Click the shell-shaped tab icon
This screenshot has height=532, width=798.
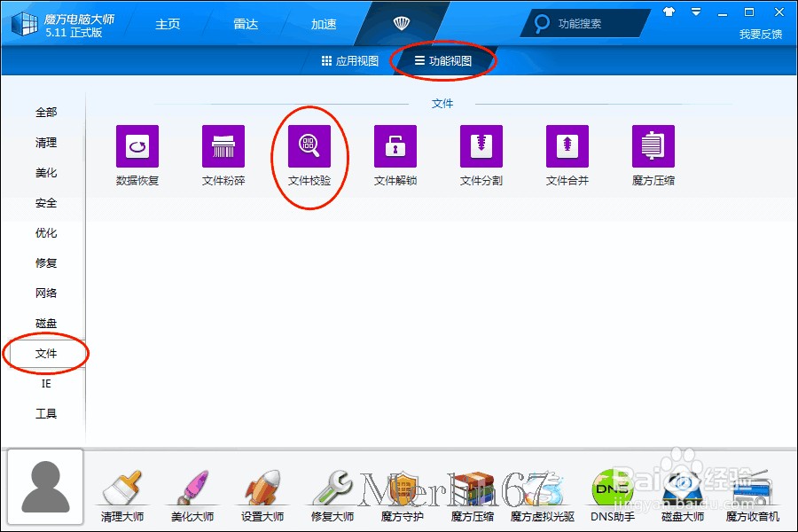(x=402, y=23)
